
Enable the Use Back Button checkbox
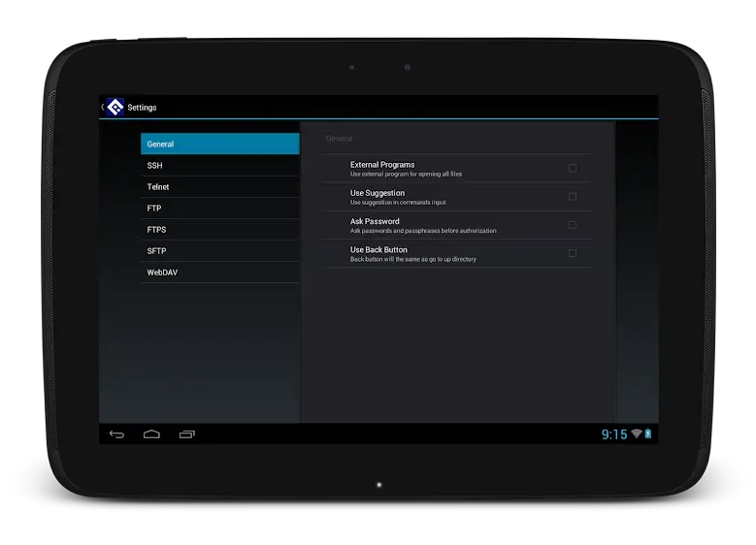[x=573, y=253]
